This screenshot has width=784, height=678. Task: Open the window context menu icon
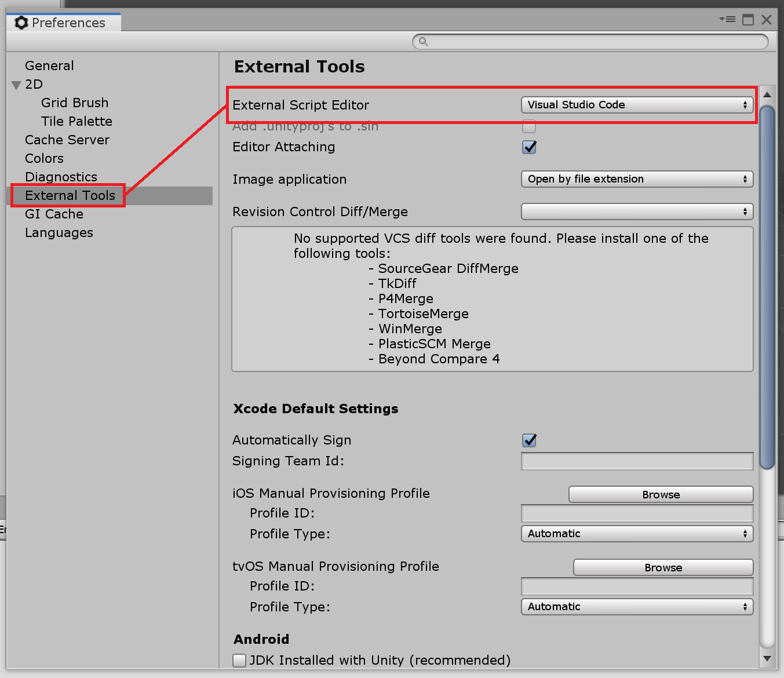726,19
